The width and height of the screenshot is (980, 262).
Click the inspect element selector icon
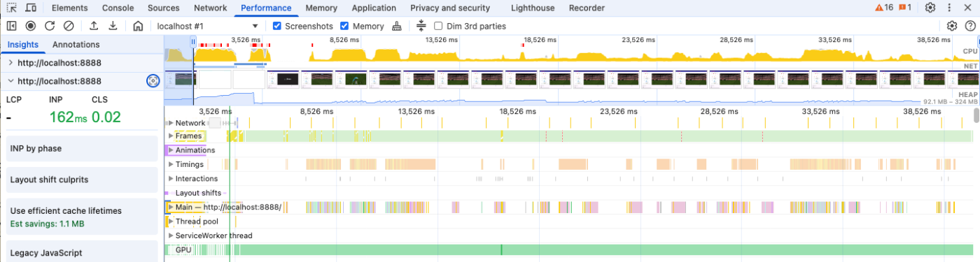point(12,8)
